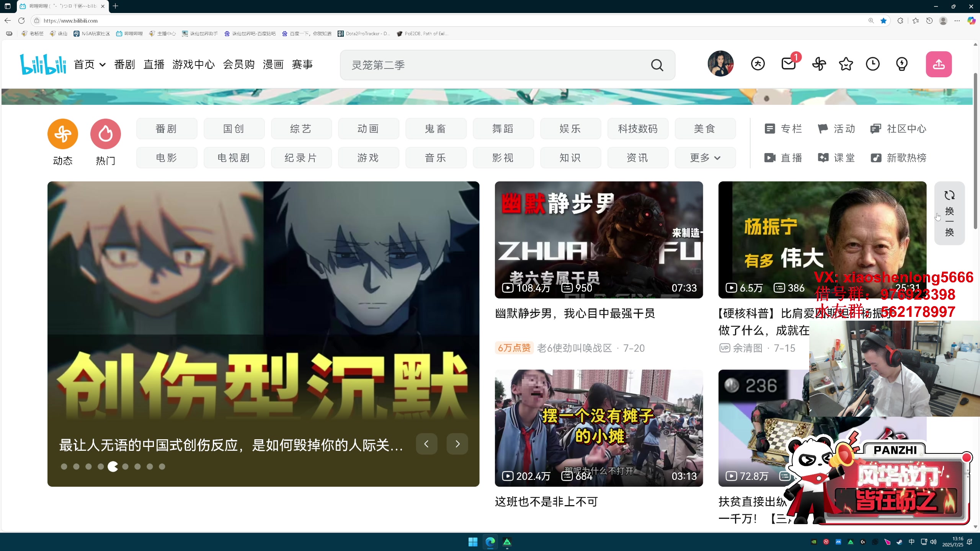Expand the 更多 categories dropdown
The image size is (980, 551).
[x=705, y=158]
